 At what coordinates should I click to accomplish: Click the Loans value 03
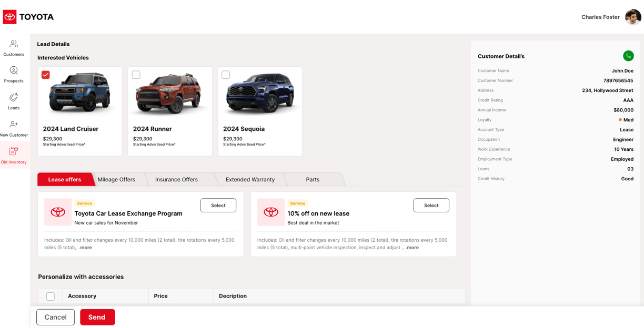coord(630,169)
